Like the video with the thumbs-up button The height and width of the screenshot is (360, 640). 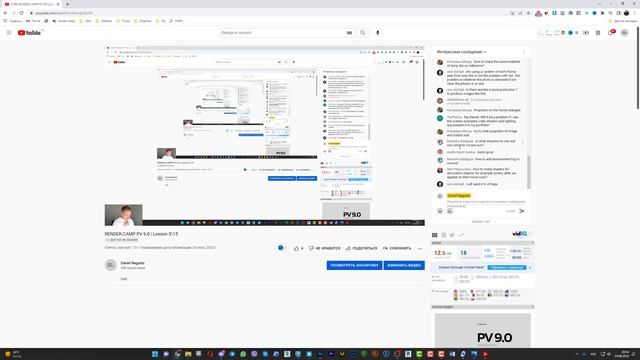click(298, 248)
